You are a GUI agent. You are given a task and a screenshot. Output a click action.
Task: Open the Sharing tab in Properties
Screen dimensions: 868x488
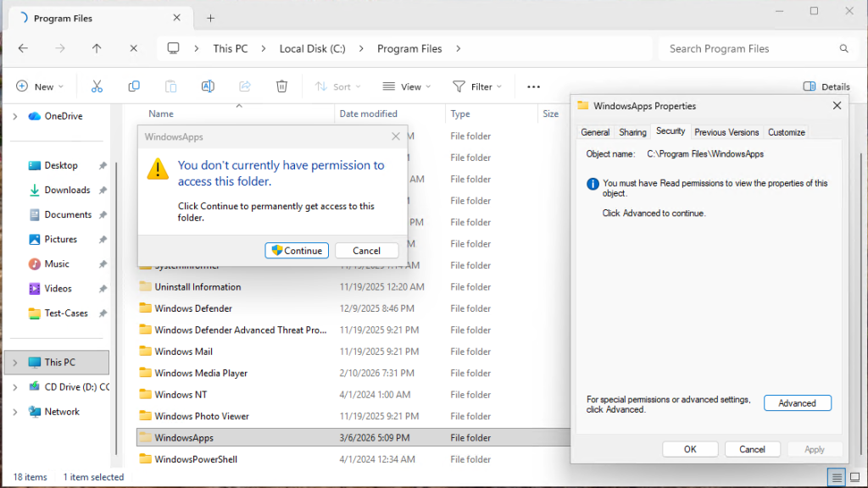[x=632, y=132]
